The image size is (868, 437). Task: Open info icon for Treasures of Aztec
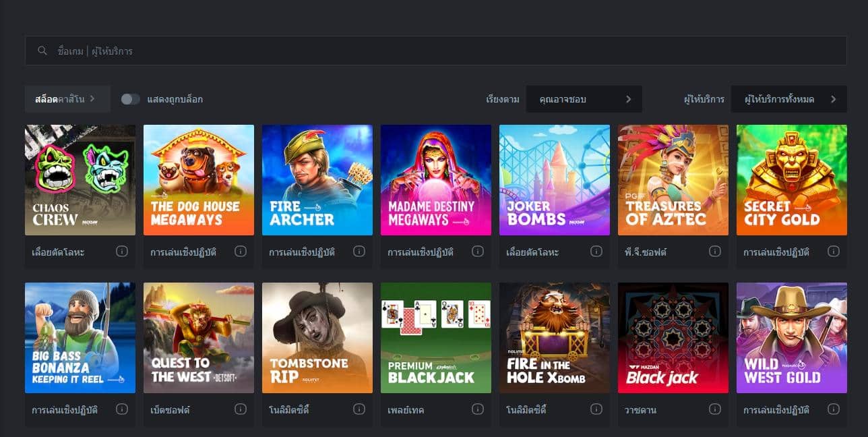click(x=715, y=252)
